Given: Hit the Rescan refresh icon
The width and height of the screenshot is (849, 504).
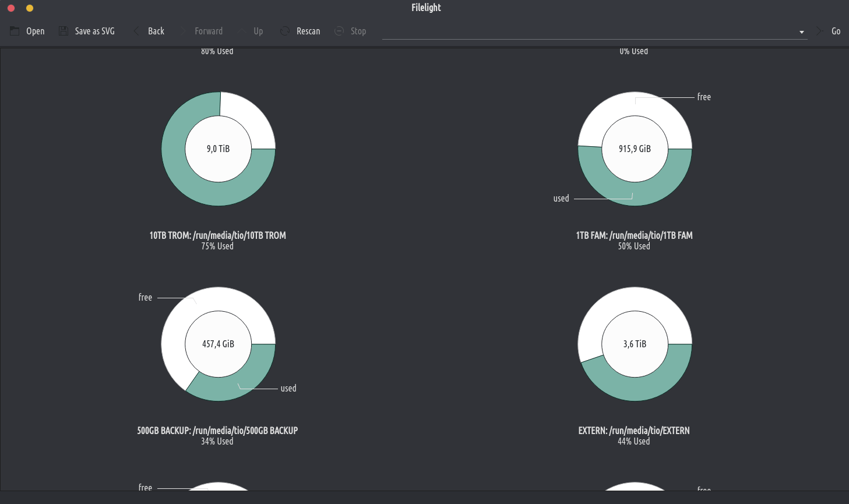Looking at the screenshot, I should (x=285, y=31).
